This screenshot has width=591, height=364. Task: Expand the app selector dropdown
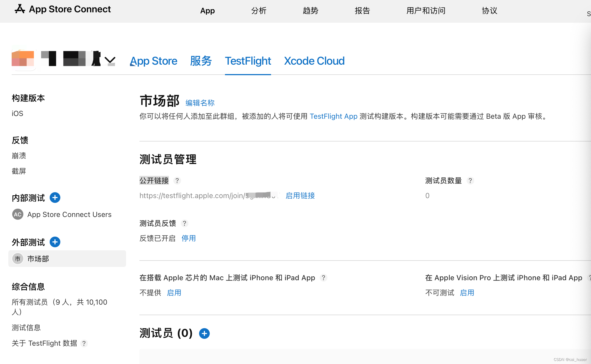tap(110, 60)
